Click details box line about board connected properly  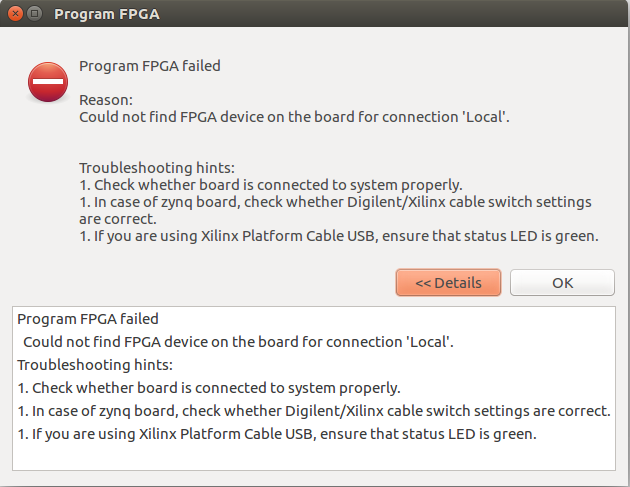point(209,388)
